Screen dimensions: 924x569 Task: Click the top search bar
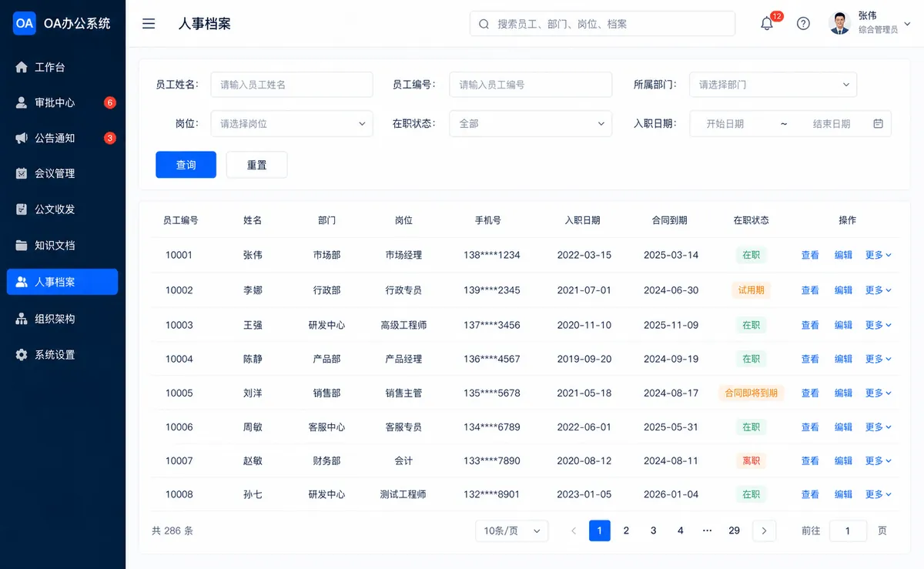(602, 24)
